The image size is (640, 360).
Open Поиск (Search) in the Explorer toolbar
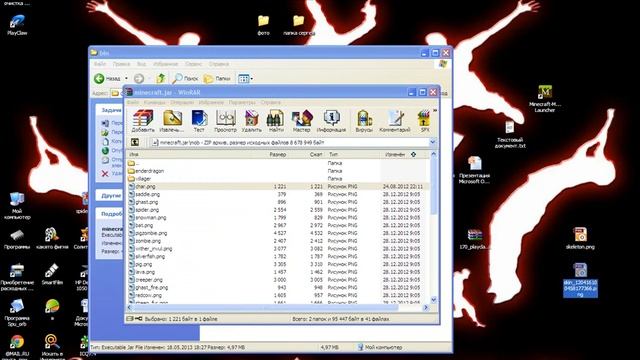click(x=185, y=78)
